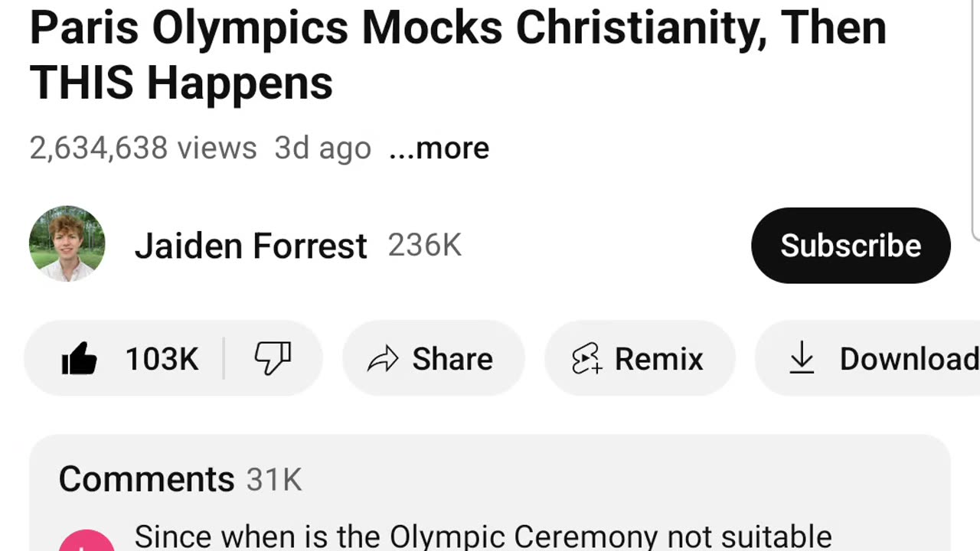
Task: Click the Share arrow icon
Action: tap(383, 359)
